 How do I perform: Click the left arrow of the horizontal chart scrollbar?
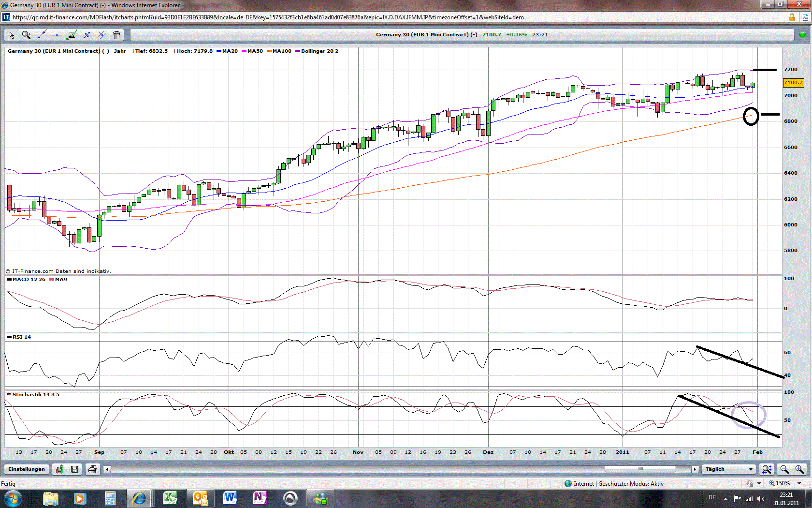point(107,469)
